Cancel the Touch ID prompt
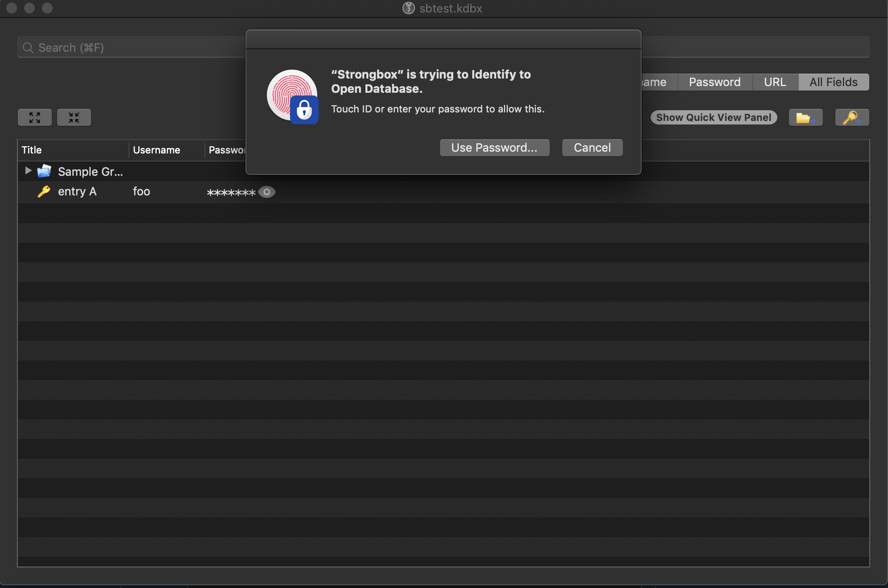This screenshot has width=888, height=588. tap(592, 147)
